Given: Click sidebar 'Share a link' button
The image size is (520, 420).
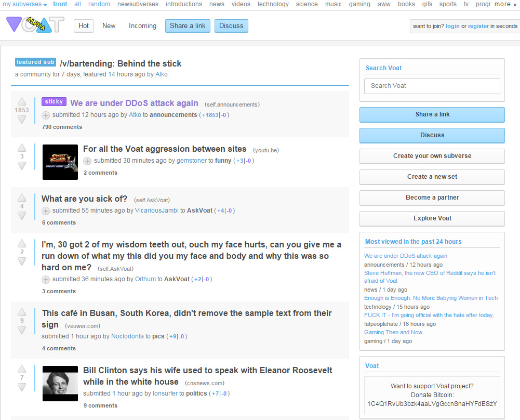Looking at the screenshot, I should pyautogui.click(x=432, y=114).
